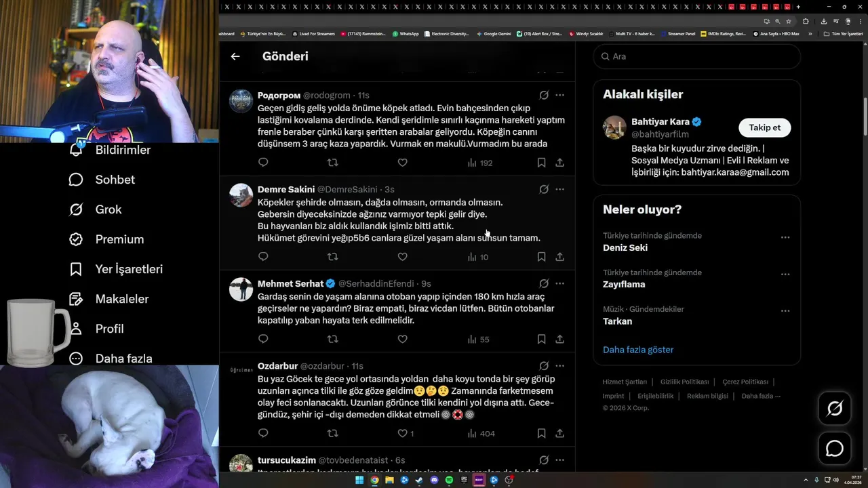Like Demre Sakini's post
Image resolution: width=868 pixels, height=488 pixels.
[402, 257]
